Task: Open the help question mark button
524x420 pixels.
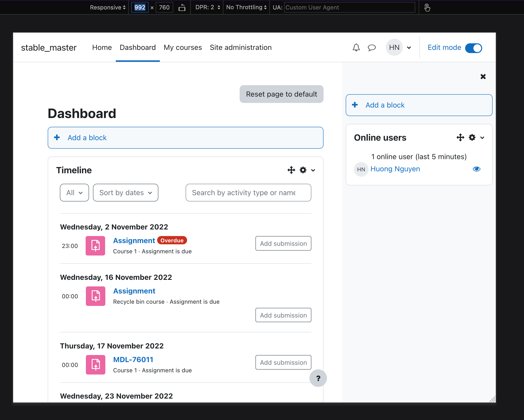Action: click(x=318, y=378)
